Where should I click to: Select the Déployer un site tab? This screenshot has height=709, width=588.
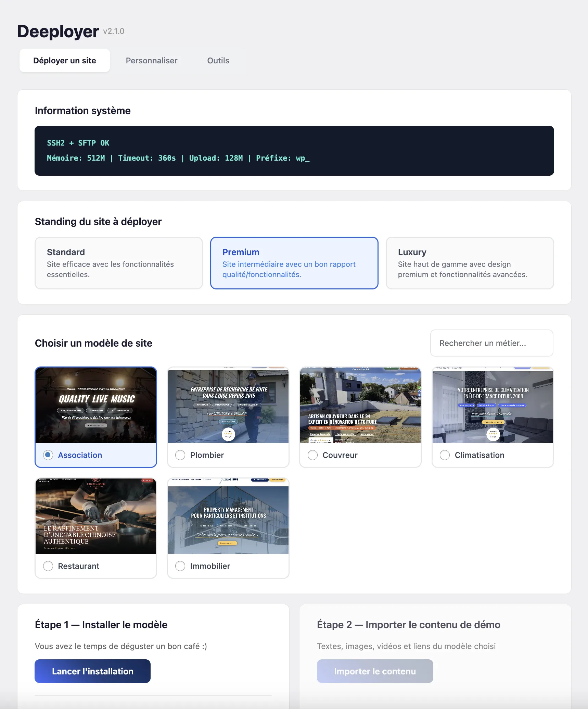pyautogui.click(x=65, y=61)
